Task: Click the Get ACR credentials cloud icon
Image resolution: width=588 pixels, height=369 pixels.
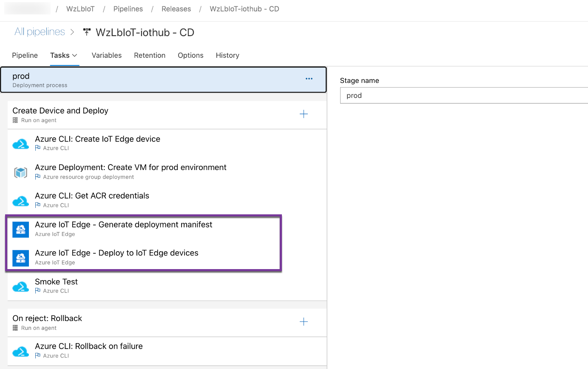Action: point(20,201)
